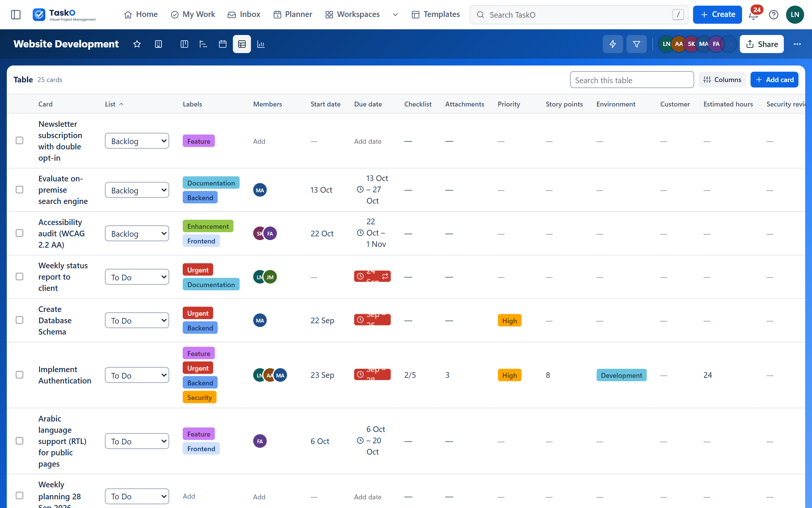Open Planner in top navigation
The width and height of the screenshot is (812, 508).
(293, 14)
